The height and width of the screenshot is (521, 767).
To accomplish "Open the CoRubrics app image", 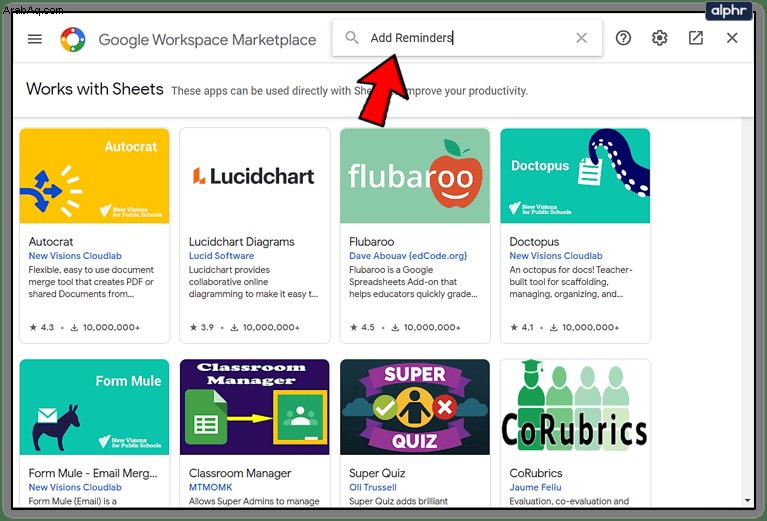I will 575,407.
